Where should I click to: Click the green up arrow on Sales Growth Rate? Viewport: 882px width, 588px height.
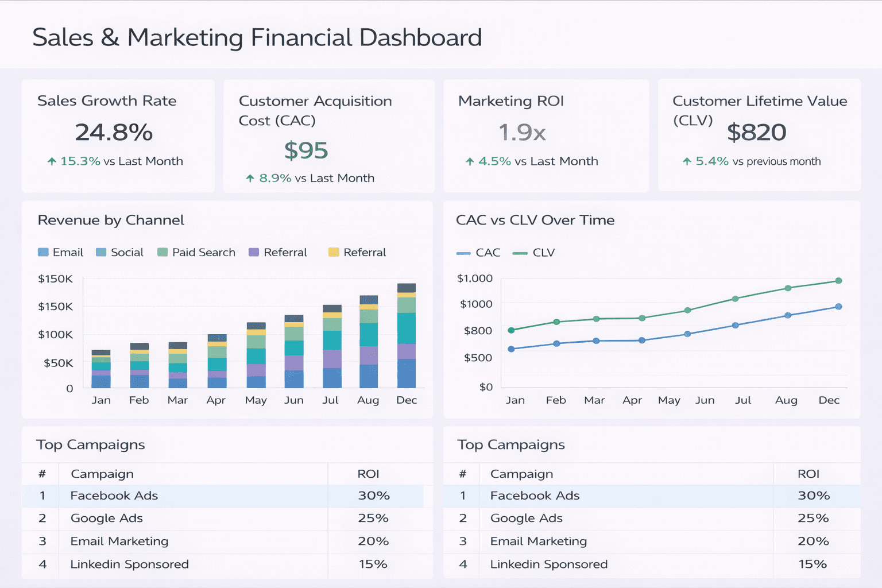pos(51,161)
